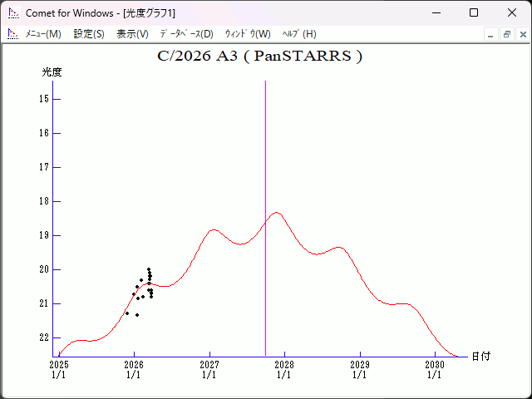Click the 日付 horizontal axis label
532x399 pixels.
coord(480,357)
